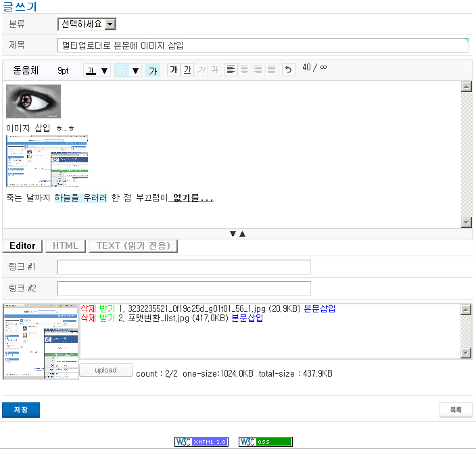
Task: Toggle underline text formatting in the toolbar
Action: (x=187, y=70)
